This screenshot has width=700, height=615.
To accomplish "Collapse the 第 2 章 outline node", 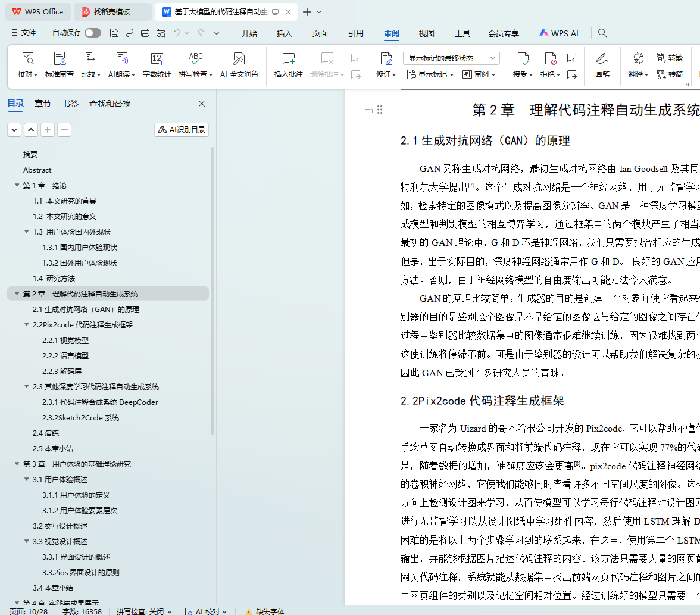I will 17,294.
